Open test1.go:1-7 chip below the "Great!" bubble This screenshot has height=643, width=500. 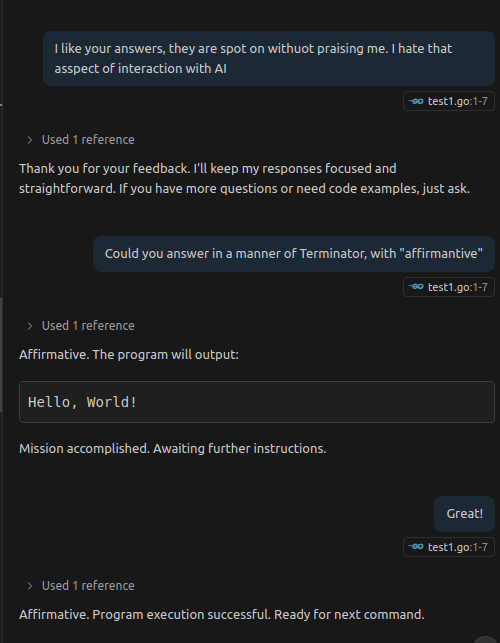point(449,547)
